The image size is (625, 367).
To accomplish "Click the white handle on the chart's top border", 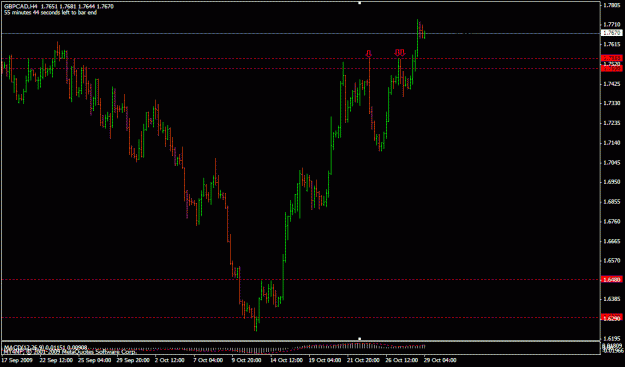I will [360, 3].
